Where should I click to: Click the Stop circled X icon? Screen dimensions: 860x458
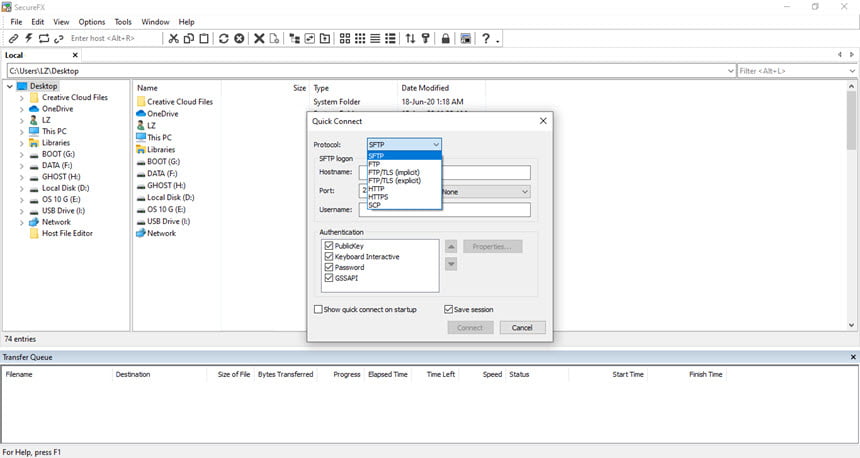click(239, 38)
